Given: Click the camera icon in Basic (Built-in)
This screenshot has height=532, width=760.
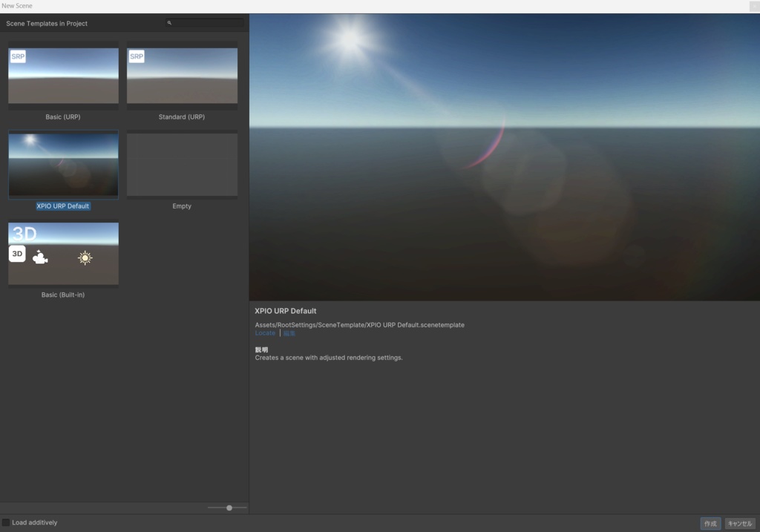Looking at the screenshot, I should (40, 257).
